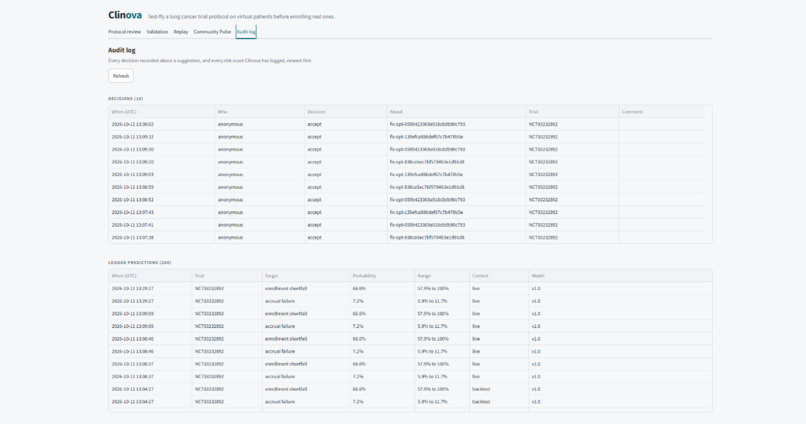The width and height of the screenshot is (806, 424).
Task: Select the 13:07:43 decision timestamp
Action: 133,212
